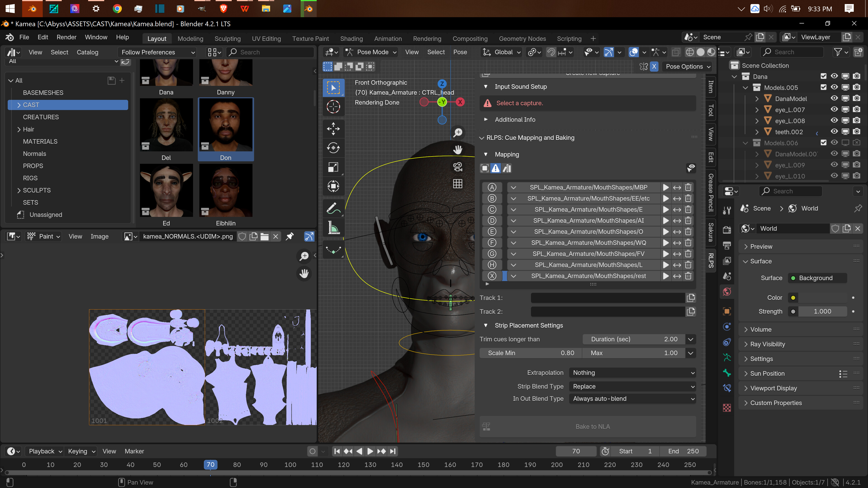
Task: Toggle X mirror in Pose Options
Action: pyautogui.click(x=654, y=66)
